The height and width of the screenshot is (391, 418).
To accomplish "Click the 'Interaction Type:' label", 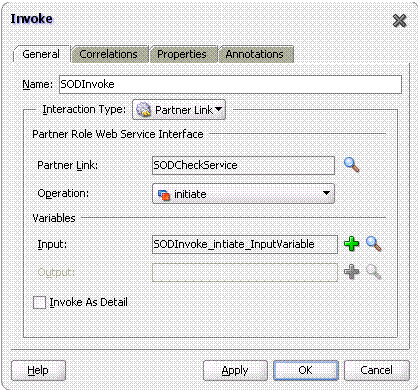I will pyautogui.click(x=84, y=109).
